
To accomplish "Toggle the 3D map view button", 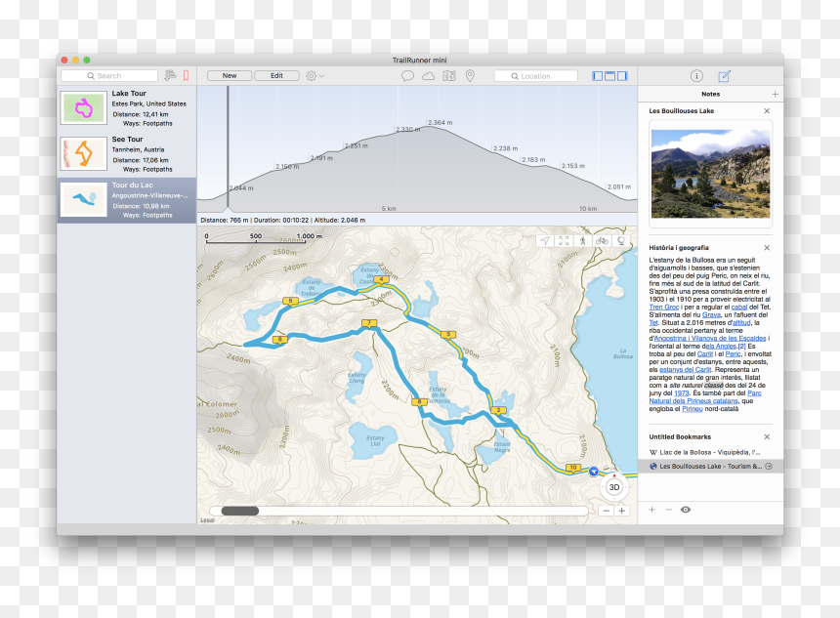I will (614, 487).
